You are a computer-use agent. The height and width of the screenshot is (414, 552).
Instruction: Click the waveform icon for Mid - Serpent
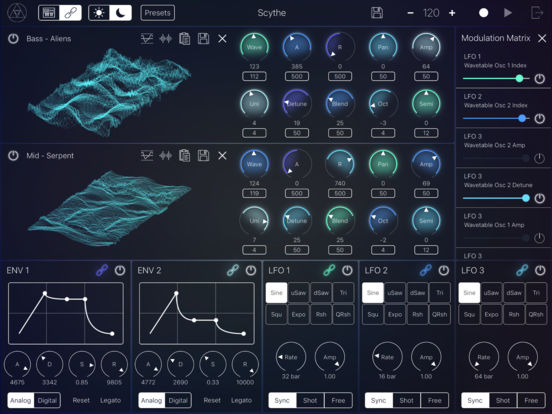pos(165,155)
